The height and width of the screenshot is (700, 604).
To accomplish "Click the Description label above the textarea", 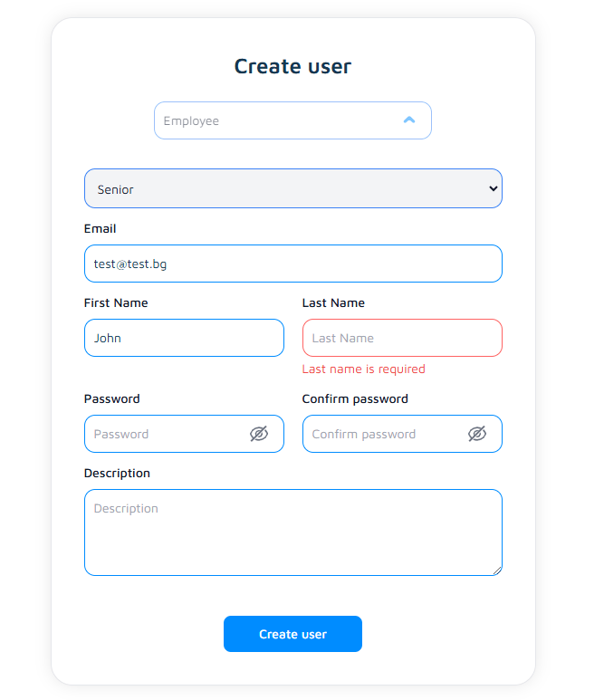I will pos(117,473).
